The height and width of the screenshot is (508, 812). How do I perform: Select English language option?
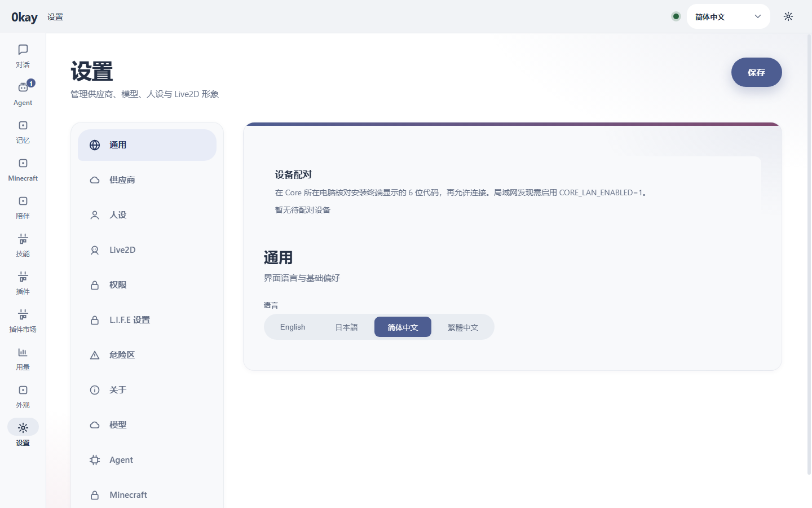click(293, 327)
